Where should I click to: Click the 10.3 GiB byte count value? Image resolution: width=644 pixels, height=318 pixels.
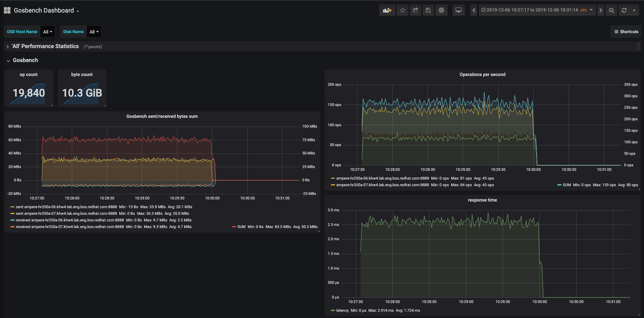[x=82, y=93]
